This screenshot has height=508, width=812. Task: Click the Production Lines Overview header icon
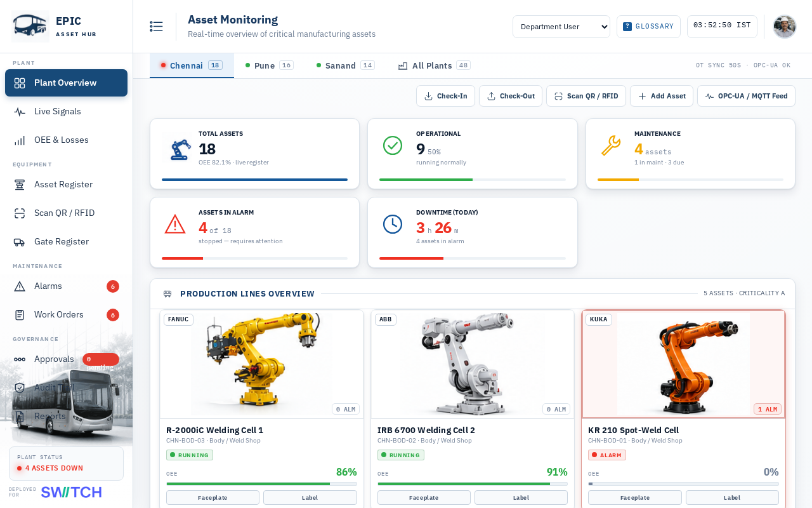click(167, 293)
